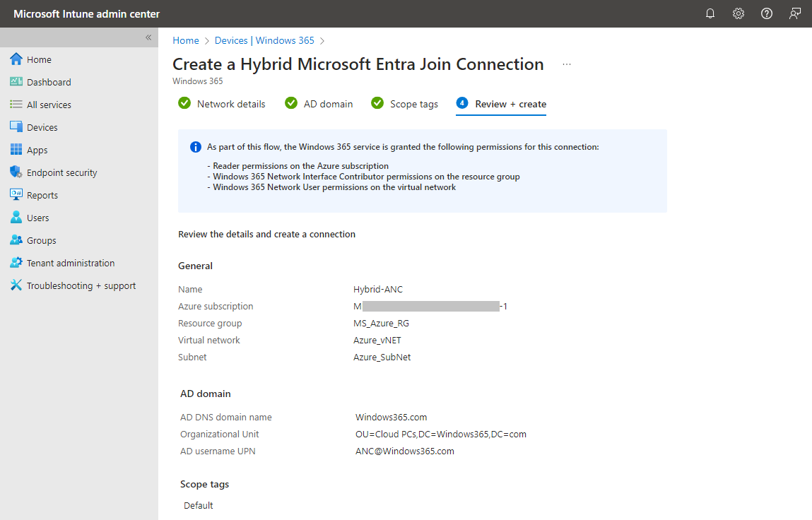Click the Apps grid icon
The image size is (812, 520).
(x=16, y=150)
